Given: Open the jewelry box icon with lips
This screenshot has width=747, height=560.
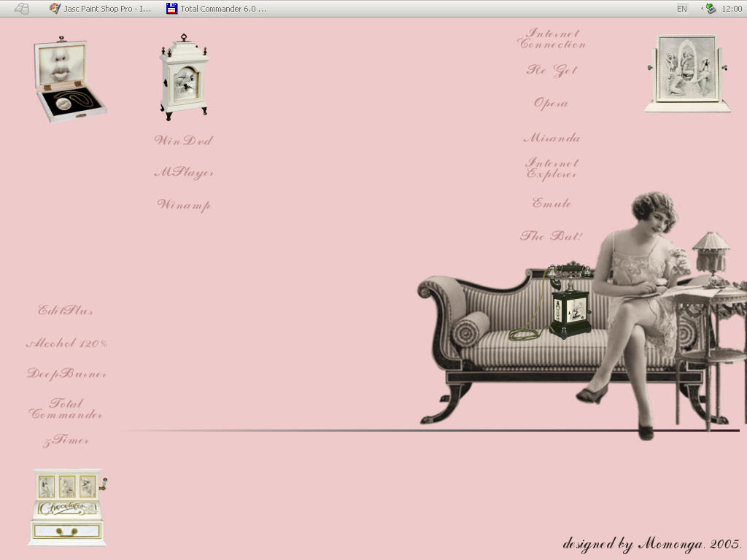Looking at the screenshot, I should (x=69, y=79).
